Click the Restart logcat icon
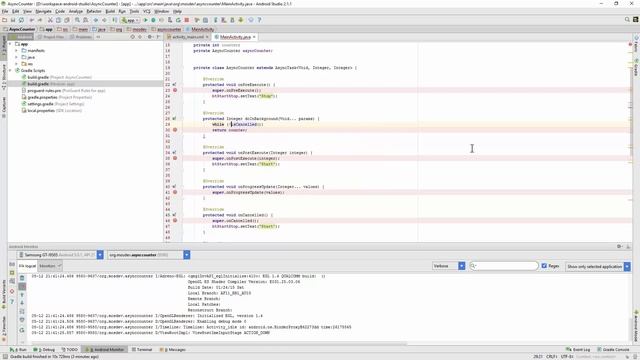The image size is (640, 360). click(22, 330)
